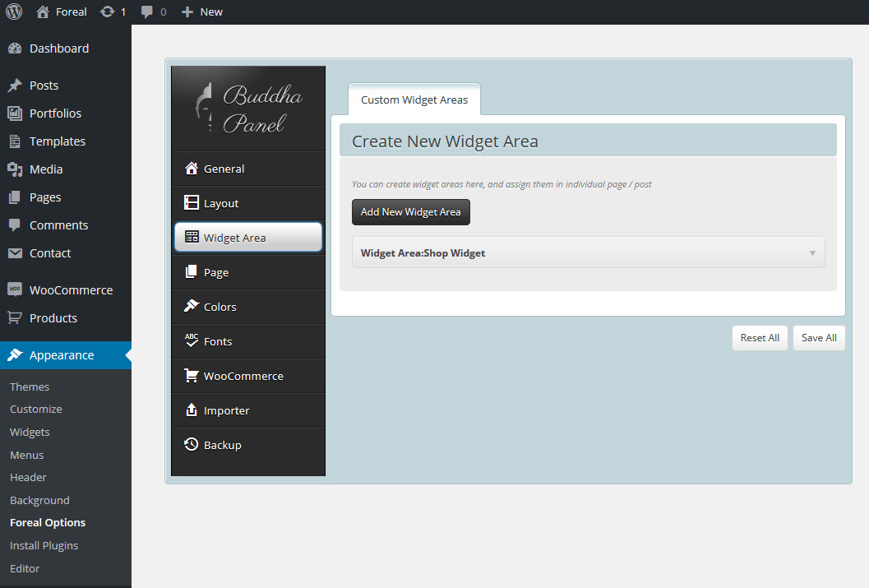869x588 pixels.
Task: Go to Widgets under Appearance
Action: coord(30,432)
